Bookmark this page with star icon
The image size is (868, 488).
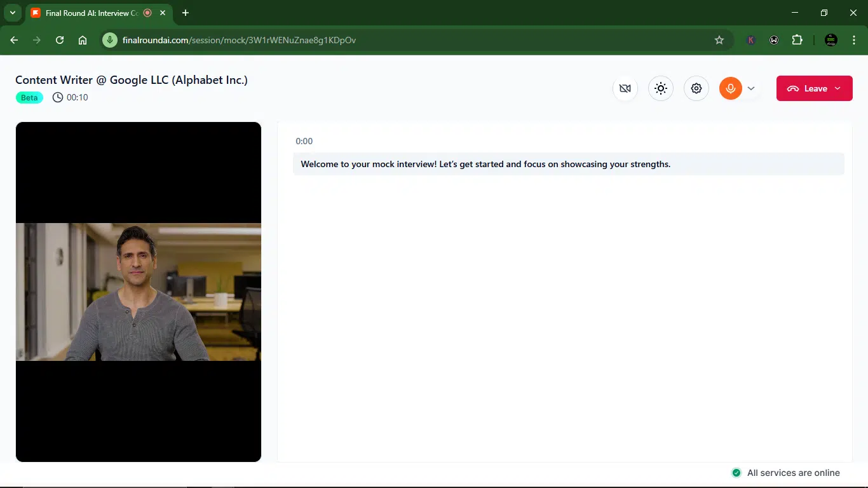[x=719, y=40]
